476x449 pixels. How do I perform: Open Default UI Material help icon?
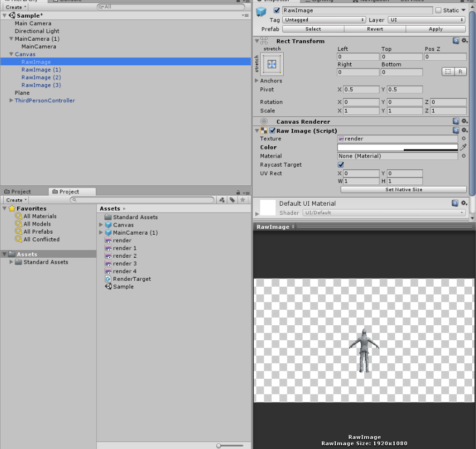point(455,203)
